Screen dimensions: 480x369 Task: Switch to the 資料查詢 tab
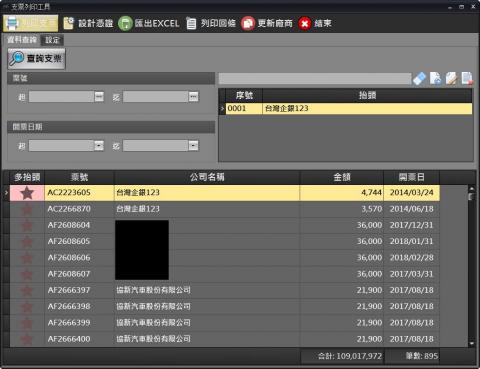pyautogui.click(x=22, y=40)
